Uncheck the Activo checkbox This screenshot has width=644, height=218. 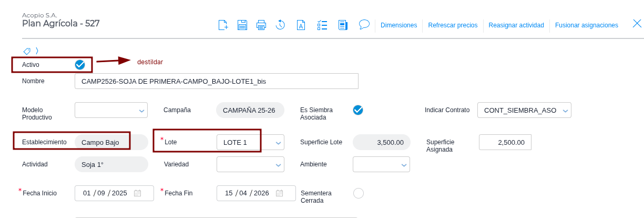(x=80, y=64)
